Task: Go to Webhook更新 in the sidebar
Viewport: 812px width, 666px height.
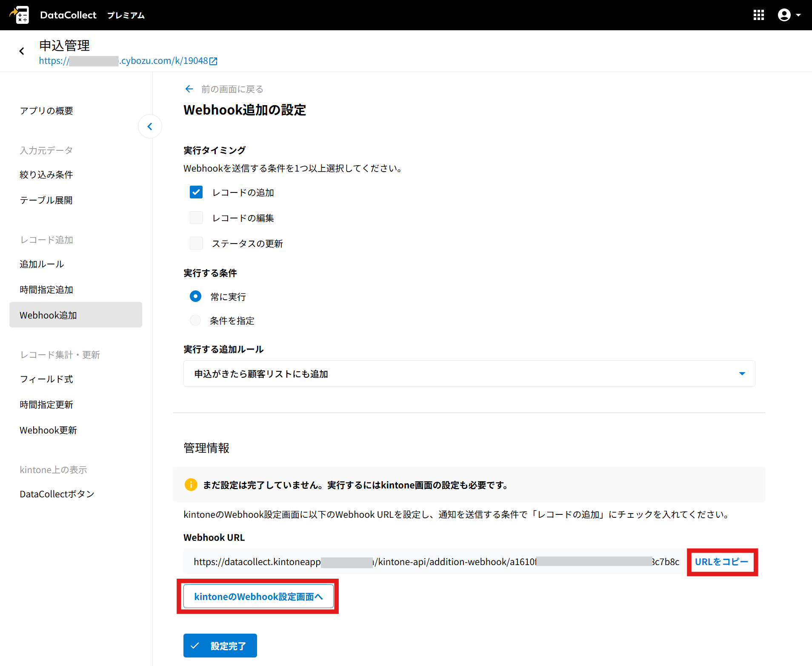Action: (x=48, y=430)
